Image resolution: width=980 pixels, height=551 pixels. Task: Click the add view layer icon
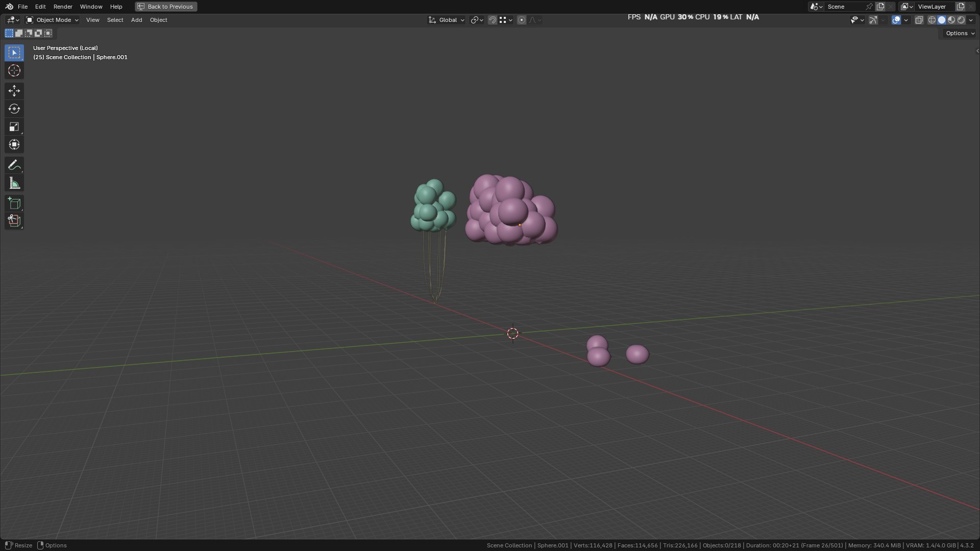pyautogui.click(x=960, y=7)
